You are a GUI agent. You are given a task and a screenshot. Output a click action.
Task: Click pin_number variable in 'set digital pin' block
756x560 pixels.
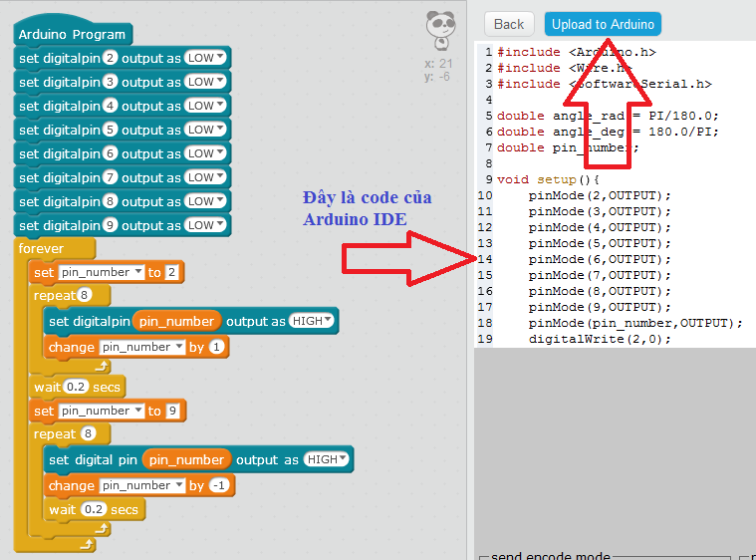coord(186,459)
